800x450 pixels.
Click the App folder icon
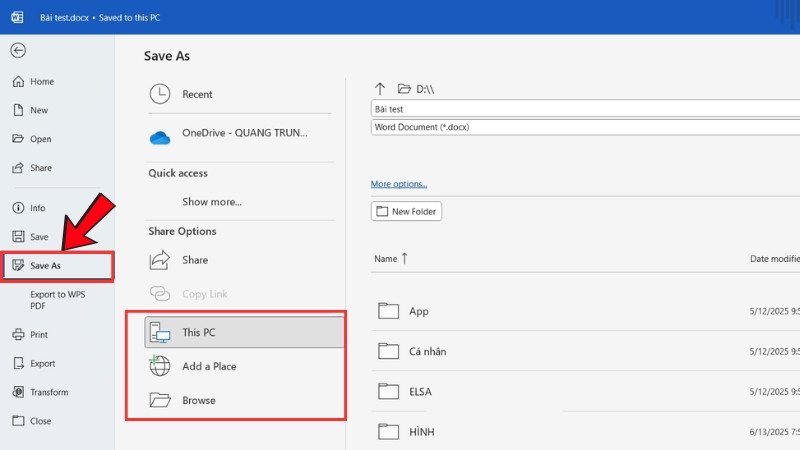click(388, 310)
